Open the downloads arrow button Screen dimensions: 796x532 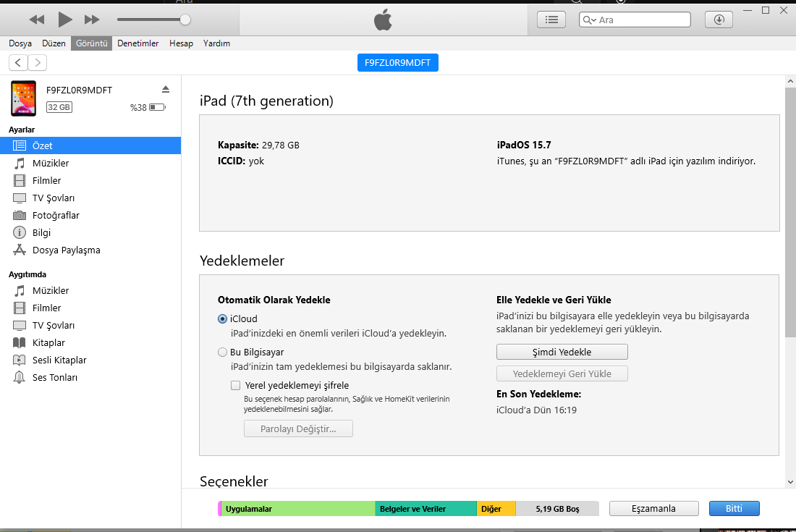pyautogui.click(x=719, y=20)
